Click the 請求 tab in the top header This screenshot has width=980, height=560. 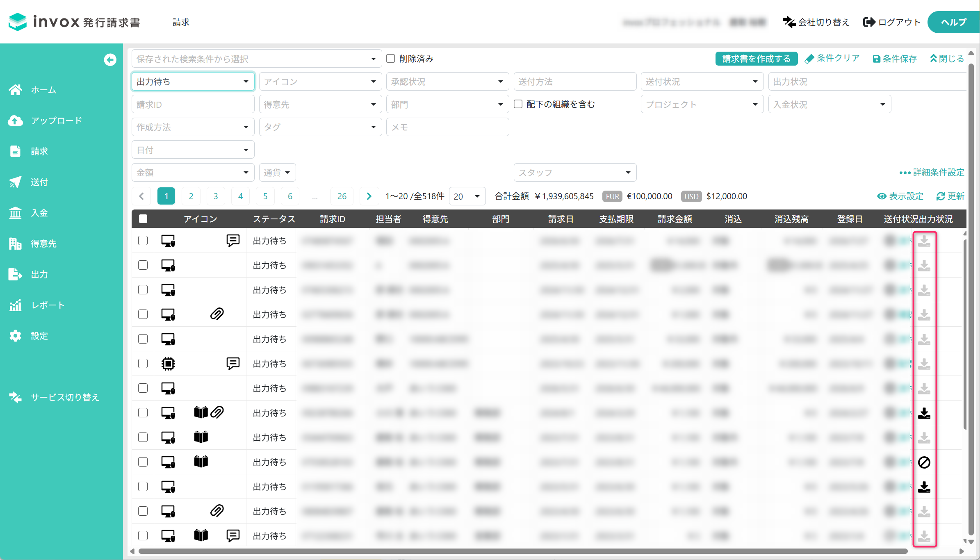click(x=181, y=22)
